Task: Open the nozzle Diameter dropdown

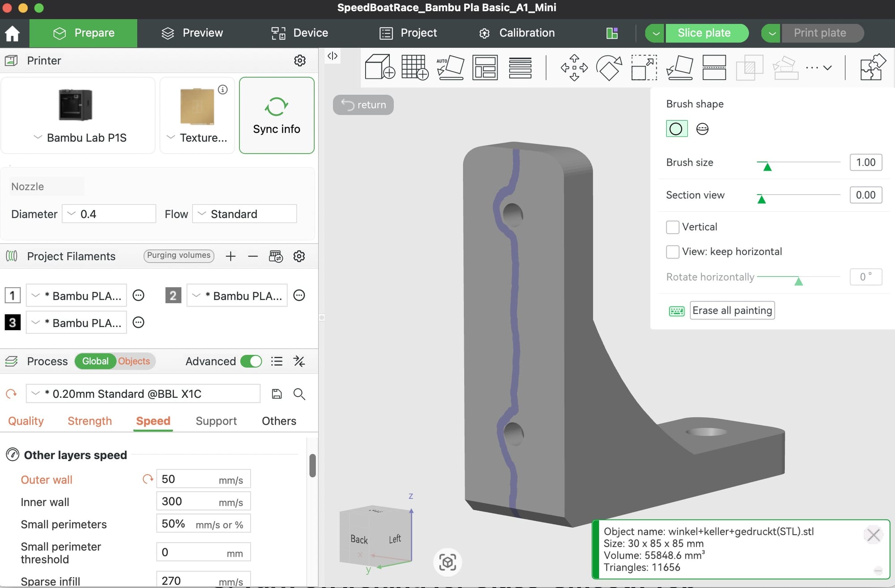Action: 109,214
